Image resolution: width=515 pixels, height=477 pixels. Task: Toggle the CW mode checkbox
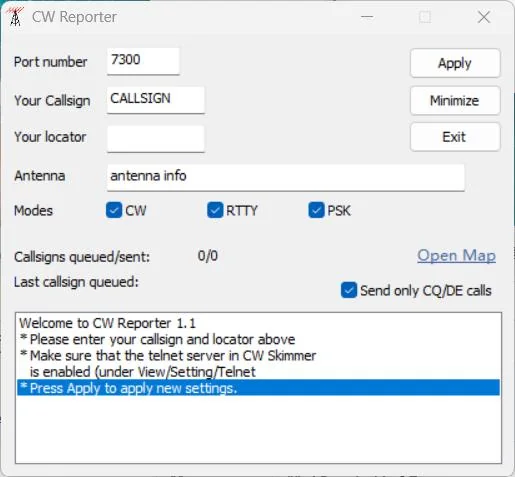pyautogui.click(x=114, y=210)
